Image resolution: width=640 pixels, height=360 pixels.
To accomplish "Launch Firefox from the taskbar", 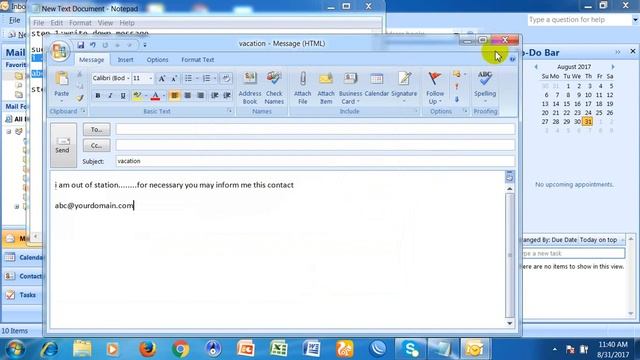I will (x=148, y=349).
